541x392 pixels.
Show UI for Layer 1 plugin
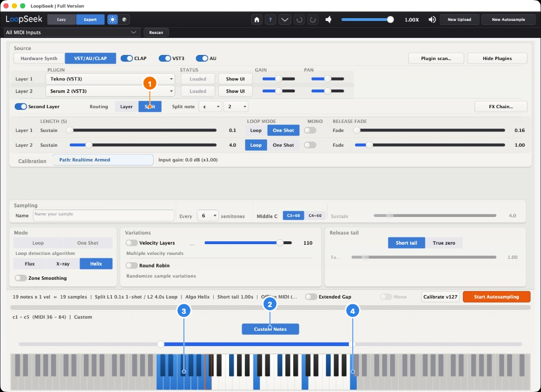pyautogui.click(x=235, y=79)
